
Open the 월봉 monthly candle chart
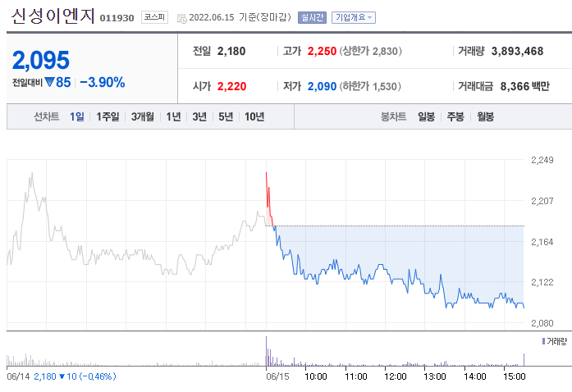(485, 116)
